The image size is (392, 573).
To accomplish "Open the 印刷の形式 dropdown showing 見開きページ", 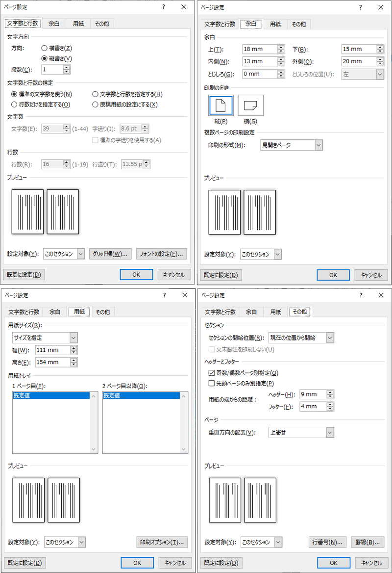I will click(292, 145).
